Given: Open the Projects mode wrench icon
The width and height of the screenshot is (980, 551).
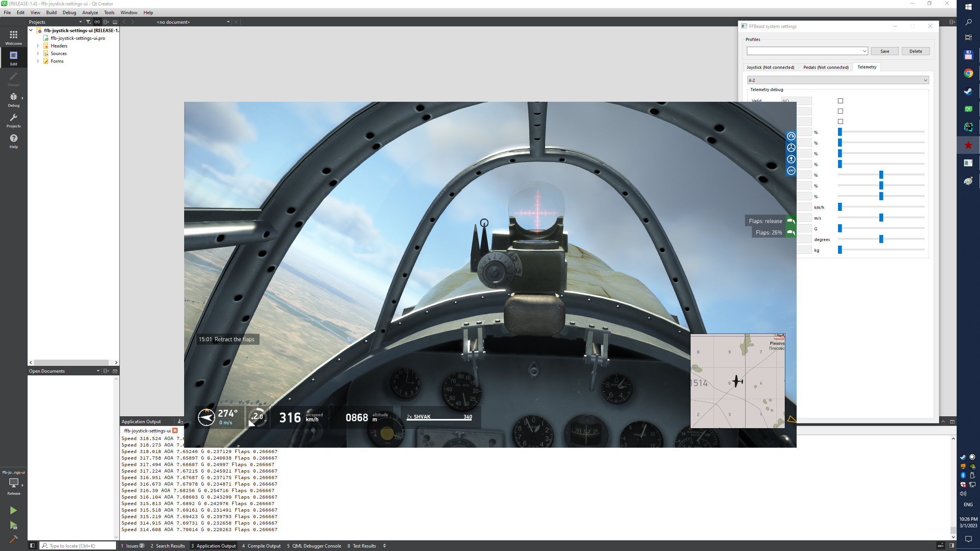Looking at the screenshot, I should [13, 120].
